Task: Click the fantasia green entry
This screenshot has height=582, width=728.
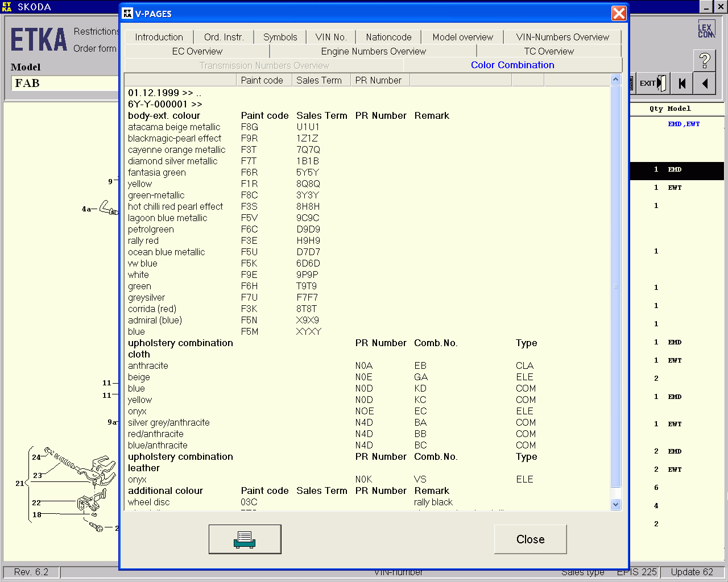Action: point(157,172)
